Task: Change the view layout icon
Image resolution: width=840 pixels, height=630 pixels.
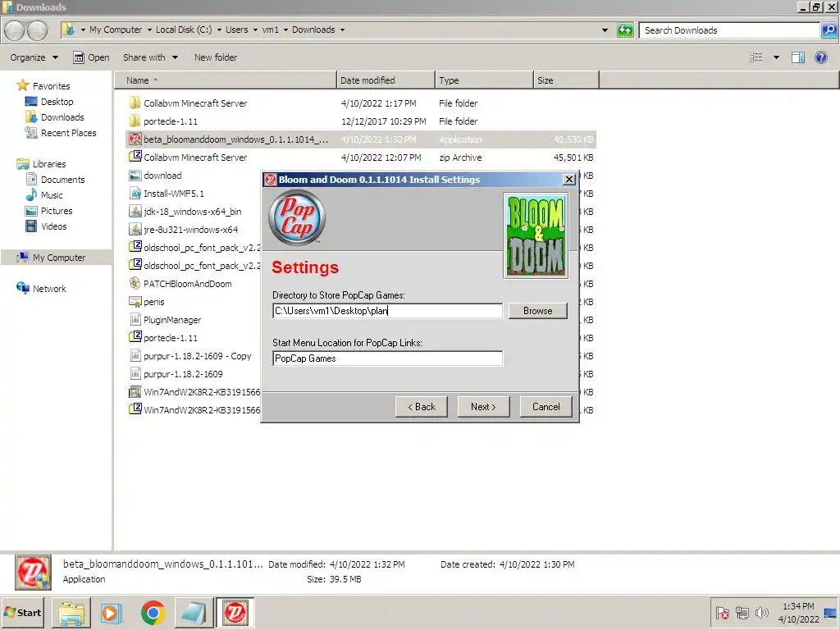Action: click(756, 57)
